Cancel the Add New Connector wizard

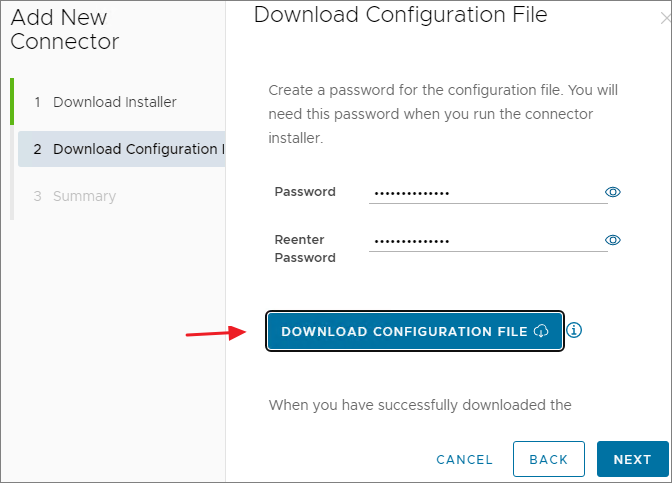[x=464, y=460]
